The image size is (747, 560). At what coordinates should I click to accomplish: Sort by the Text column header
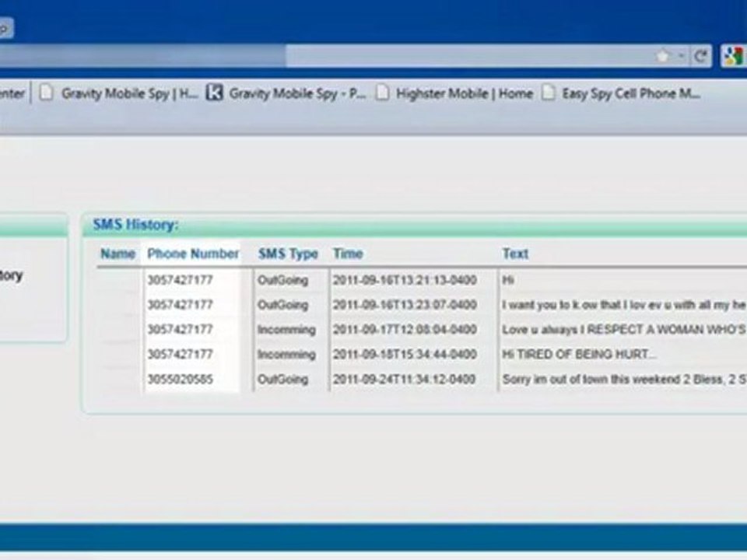[x=515, y=254]
